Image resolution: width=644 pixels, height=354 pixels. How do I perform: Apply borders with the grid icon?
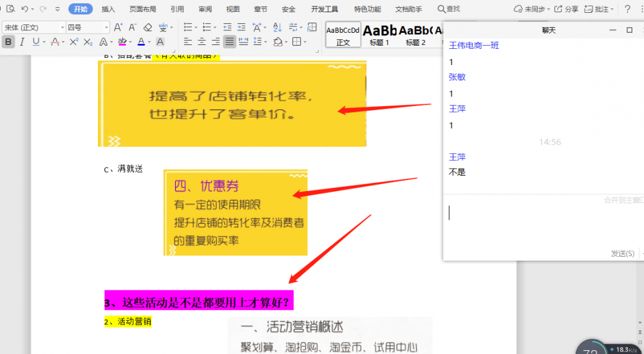296,41
